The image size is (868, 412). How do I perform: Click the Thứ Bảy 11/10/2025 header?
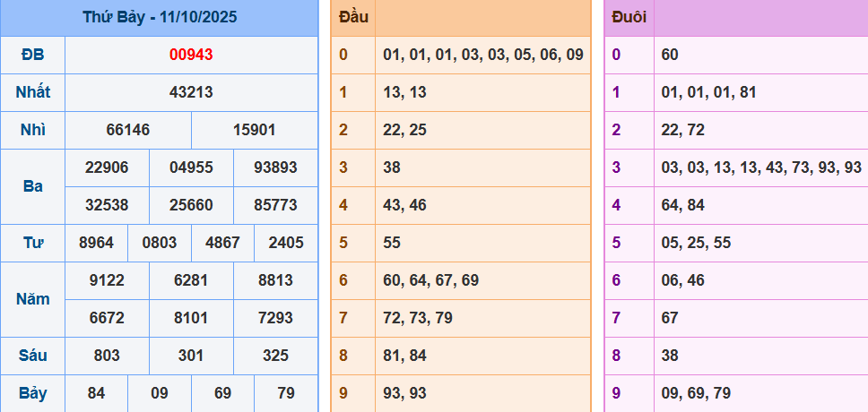tap(160, 17)
